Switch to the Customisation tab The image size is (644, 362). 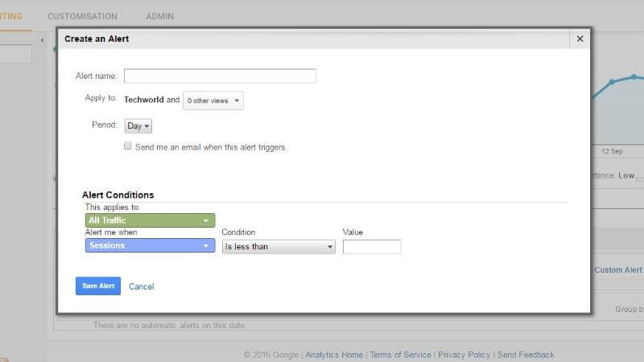(x=82, y=16)
